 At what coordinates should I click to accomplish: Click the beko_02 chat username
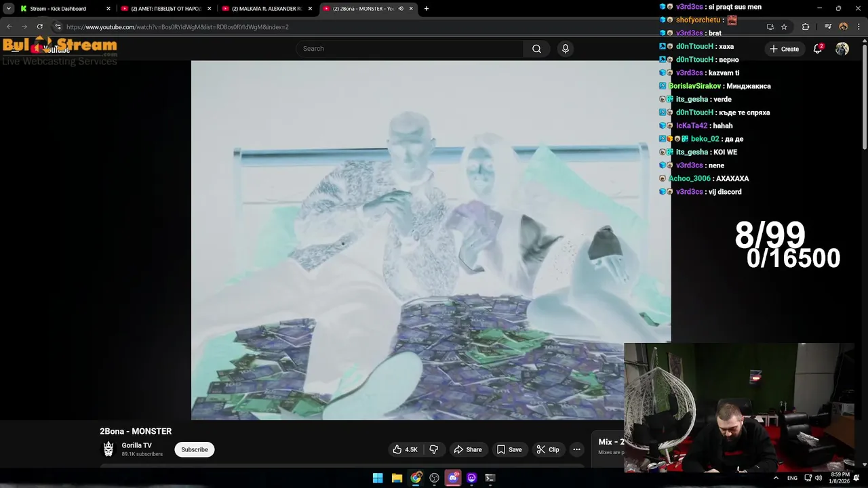point(705,139)
